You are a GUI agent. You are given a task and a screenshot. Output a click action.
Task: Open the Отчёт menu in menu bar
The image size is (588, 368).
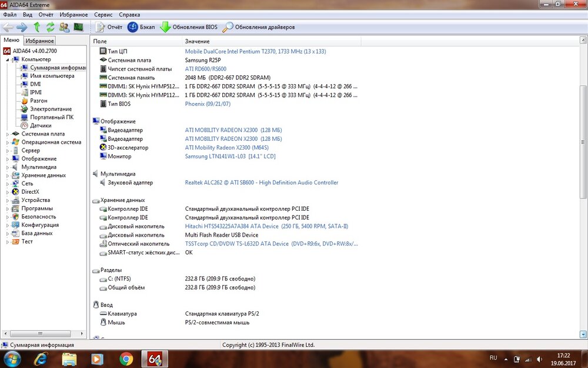pos(46,15)
